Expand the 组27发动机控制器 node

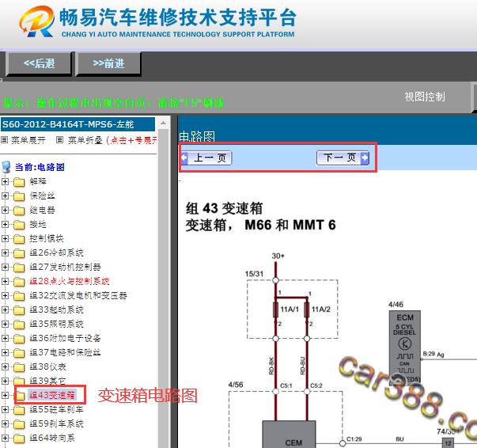pos(5,267)
